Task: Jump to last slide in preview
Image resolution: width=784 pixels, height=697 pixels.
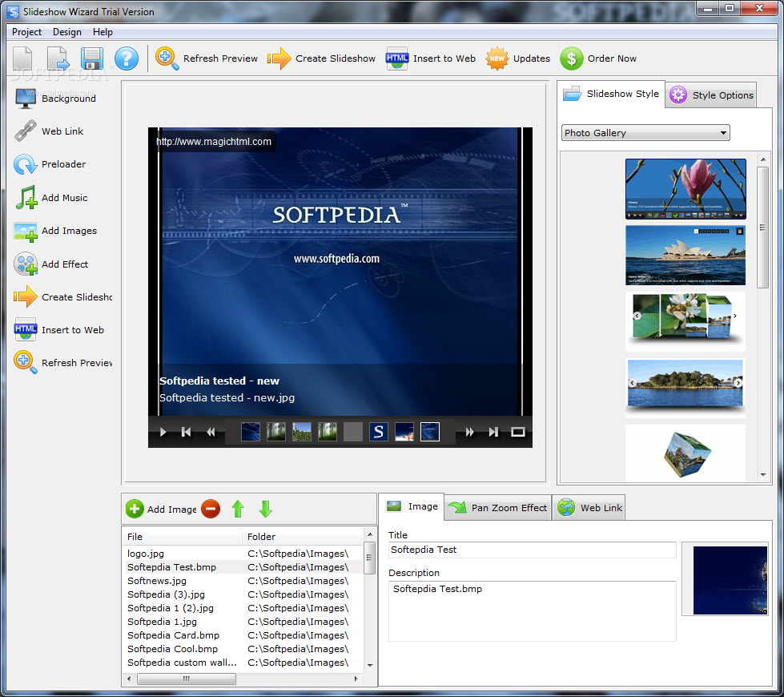Action: (493, 432)
